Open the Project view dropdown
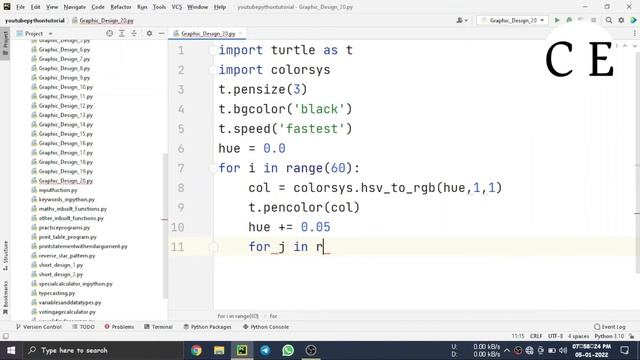The height and width of the screenshot is (360, 640). [x=34, y=33]
